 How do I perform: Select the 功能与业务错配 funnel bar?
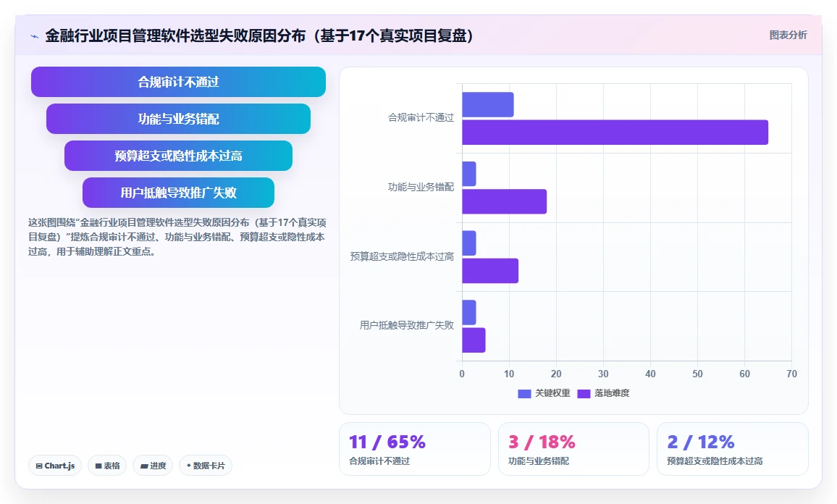[178, 119]
